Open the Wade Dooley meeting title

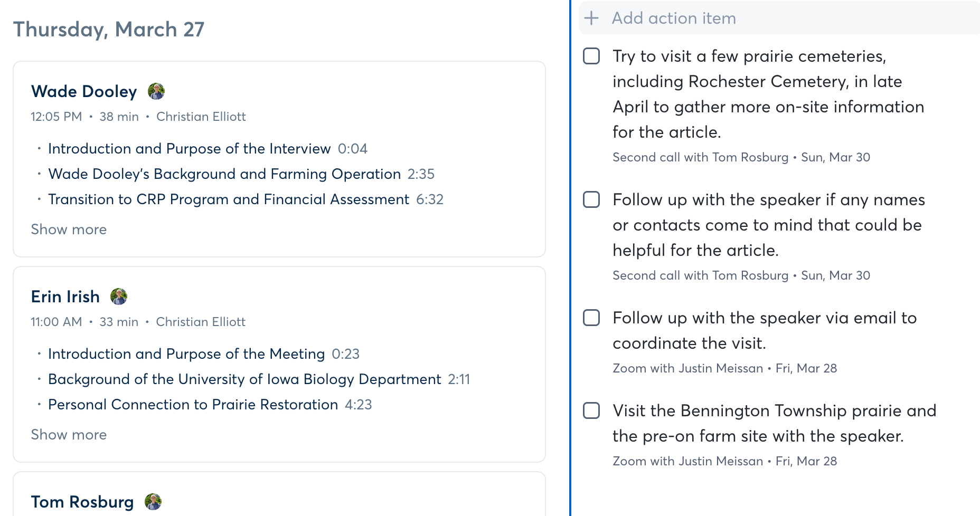click(84, 91)
